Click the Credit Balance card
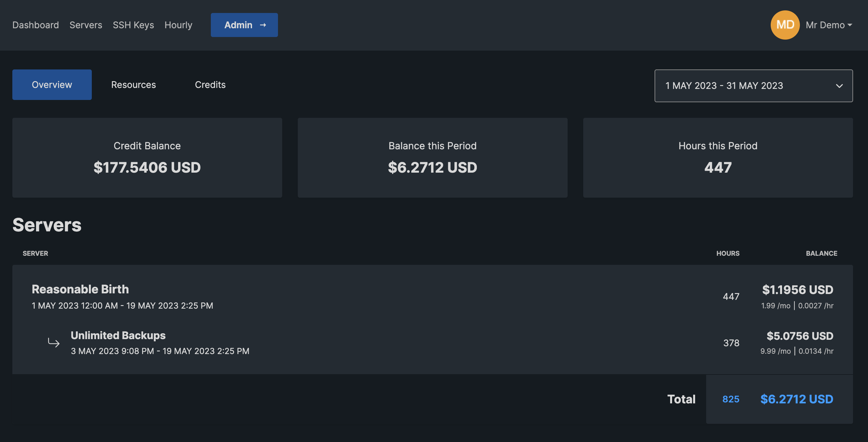868x442 pixels. (x=147, y=157)
